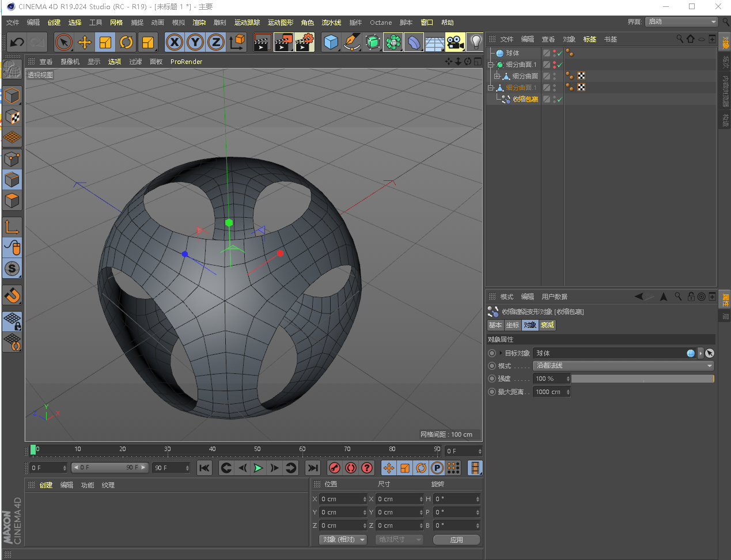Select the Scale tool in toolbar
This screenshot has width=731, height=560.
[x=105, y=42]
